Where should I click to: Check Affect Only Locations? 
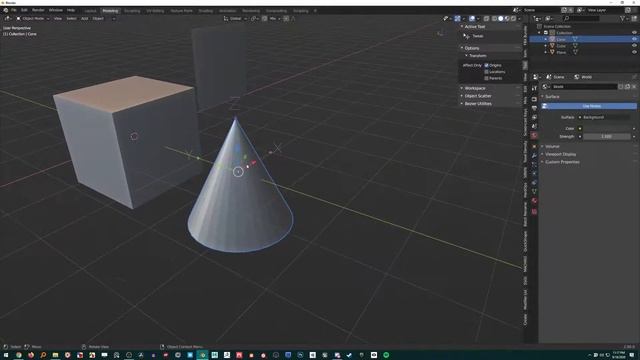486,72
